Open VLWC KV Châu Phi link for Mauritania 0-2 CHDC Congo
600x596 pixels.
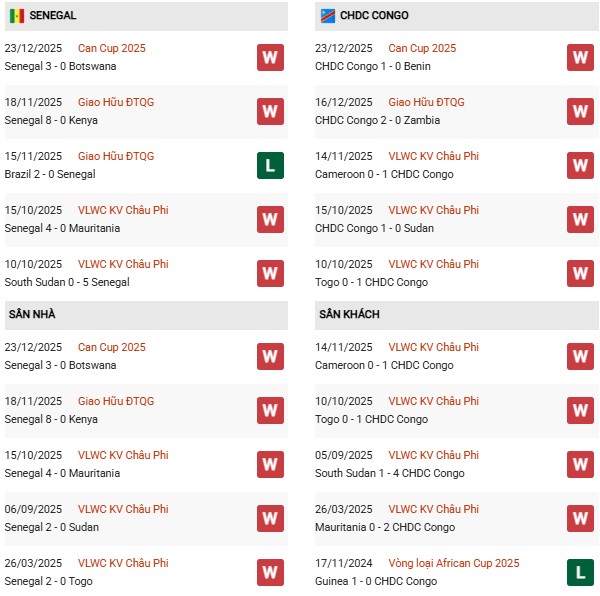[434, 509]
